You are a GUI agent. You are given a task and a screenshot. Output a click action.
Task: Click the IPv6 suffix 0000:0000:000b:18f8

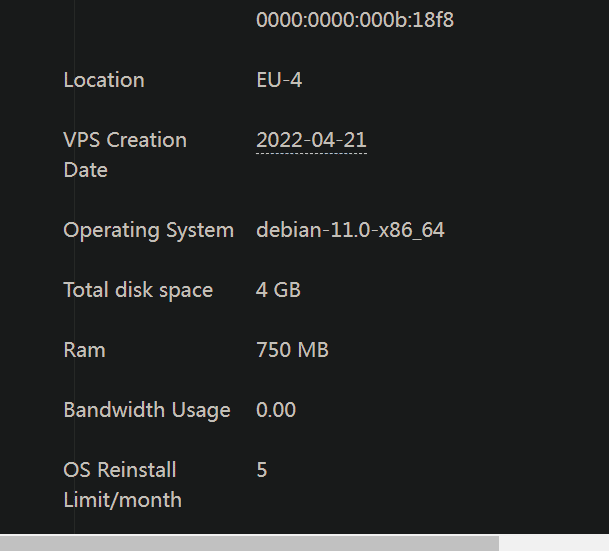[x=355, y=19]
